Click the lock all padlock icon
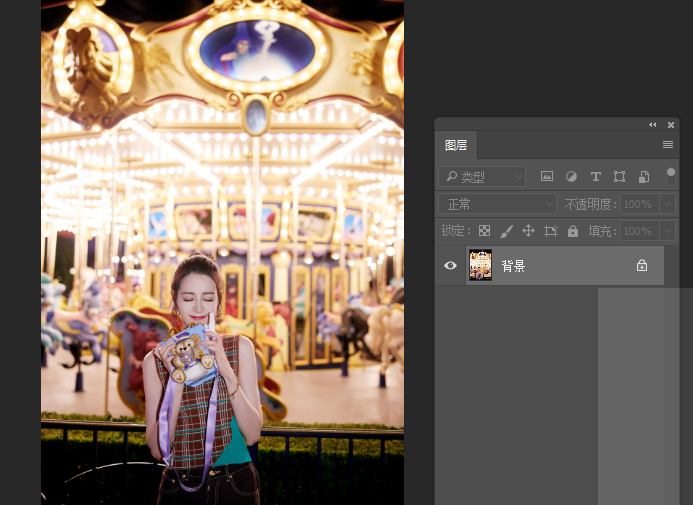This screenshot has height=505, width=693. click(x=573, y=231)
